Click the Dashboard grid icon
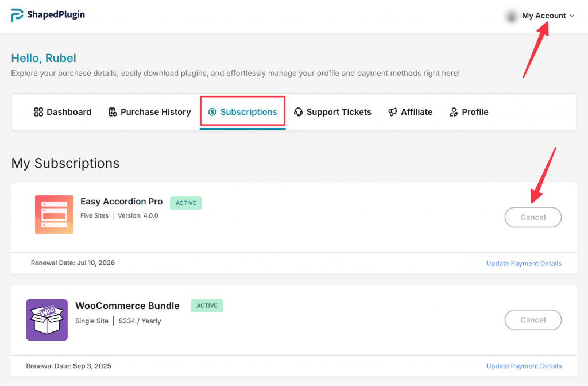Viewport: 588px width, 386px height. (x=38, y=112)
